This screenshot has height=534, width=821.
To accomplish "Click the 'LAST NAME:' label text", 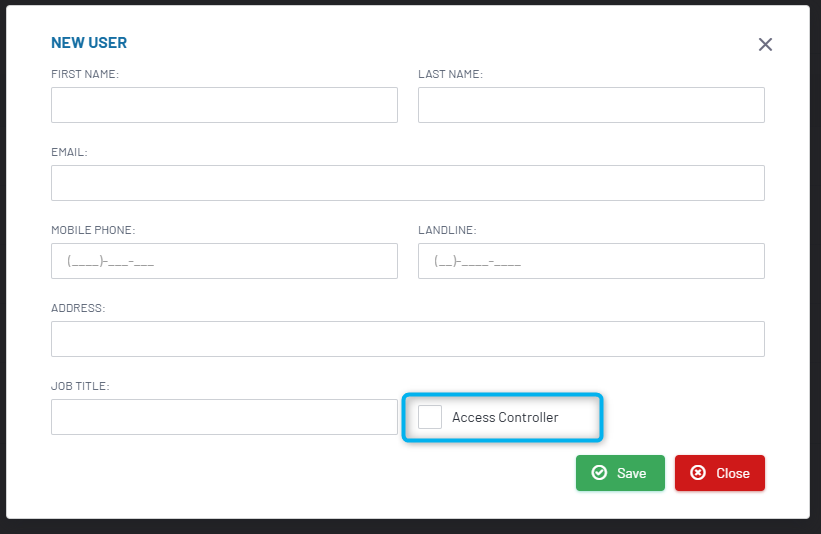I will pos(450,74).
